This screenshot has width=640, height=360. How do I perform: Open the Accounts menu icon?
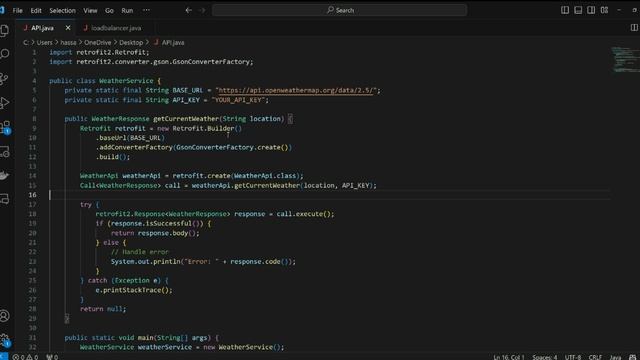coord(4,316)
